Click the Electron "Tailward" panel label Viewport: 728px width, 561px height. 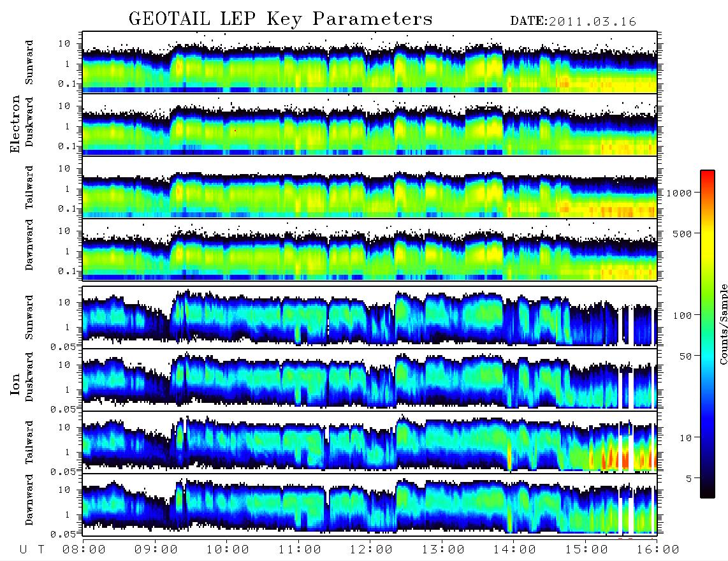29,187
